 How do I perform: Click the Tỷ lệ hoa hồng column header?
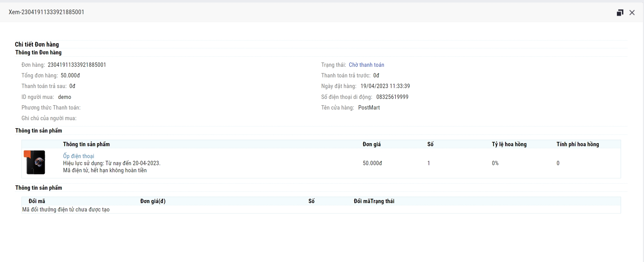[509, 144]
